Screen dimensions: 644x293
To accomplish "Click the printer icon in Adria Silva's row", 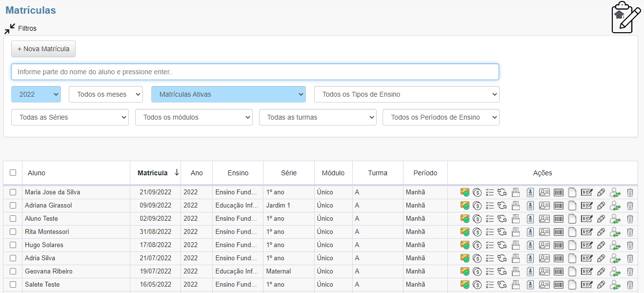I will coord(516,258).
